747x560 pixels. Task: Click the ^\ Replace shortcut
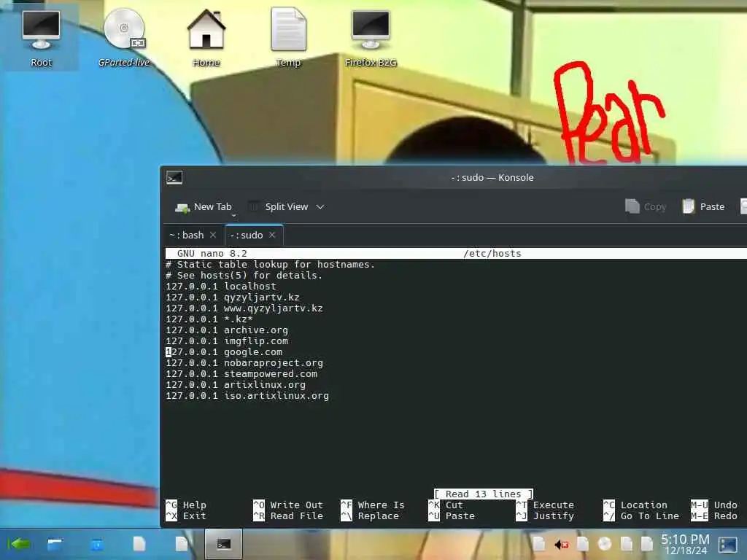[x=370, y=516]
